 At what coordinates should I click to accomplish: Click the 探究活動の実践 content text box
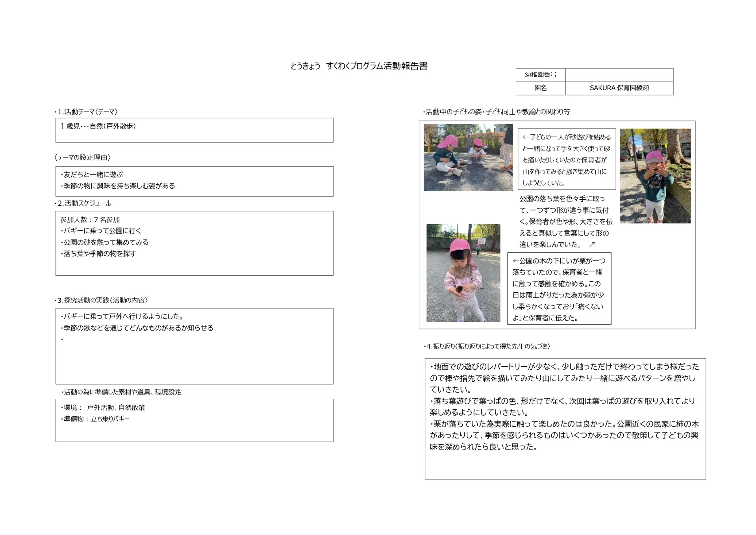point(194,346)
